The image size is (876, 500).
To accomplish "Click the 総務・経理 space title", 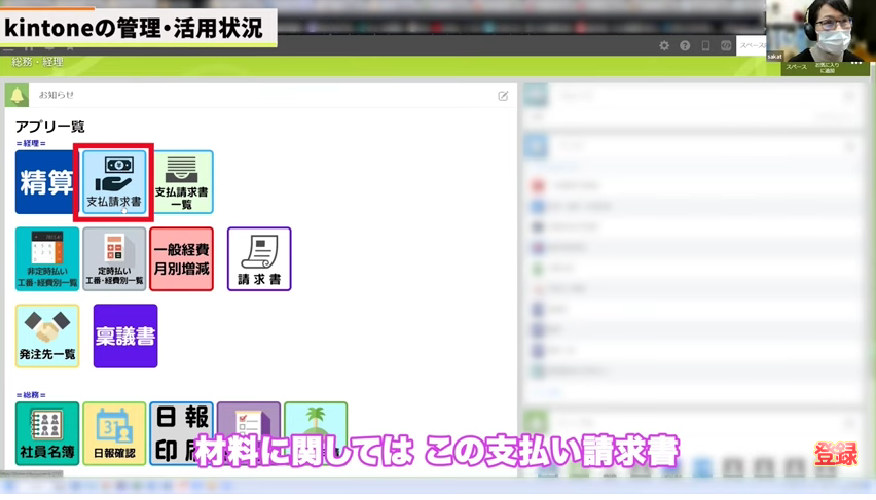I will coord(37,62).
